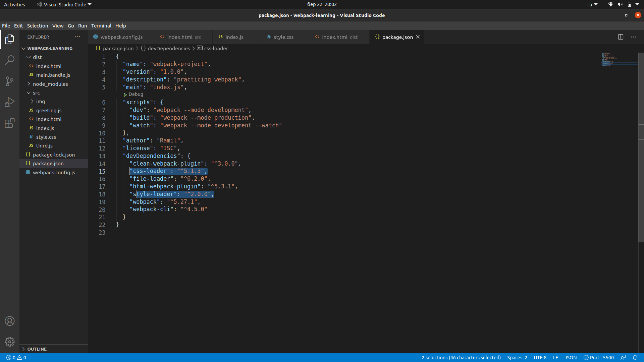Split the editor to the right

coord(621,37)
